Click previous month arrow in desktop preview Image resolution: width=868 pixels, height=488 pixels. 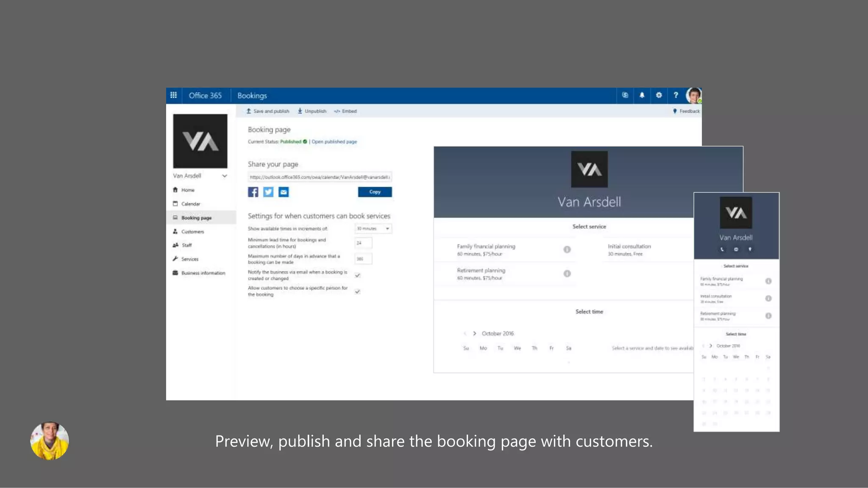click(x=465, y=334)
